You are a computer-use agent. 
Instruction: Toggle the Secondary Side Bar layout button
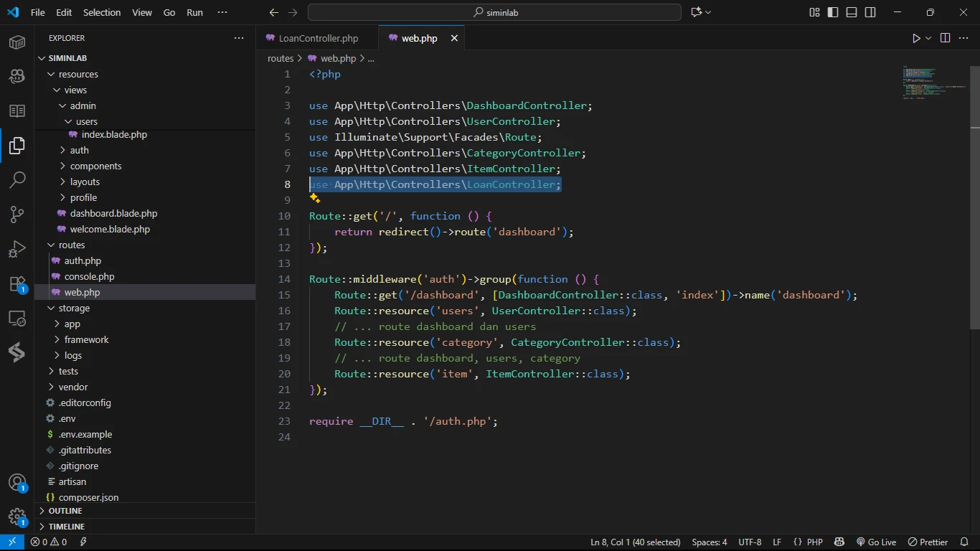pos(870,12)
